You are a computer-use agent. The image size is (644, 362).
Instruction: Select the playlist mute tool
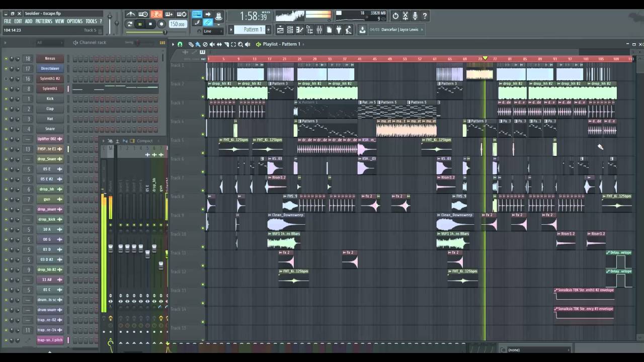click(212, 44)
